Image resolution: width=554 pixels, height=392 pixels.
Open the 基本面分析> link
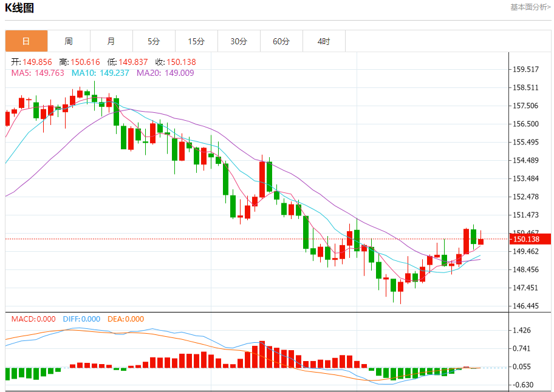click(x=530, y=7)
